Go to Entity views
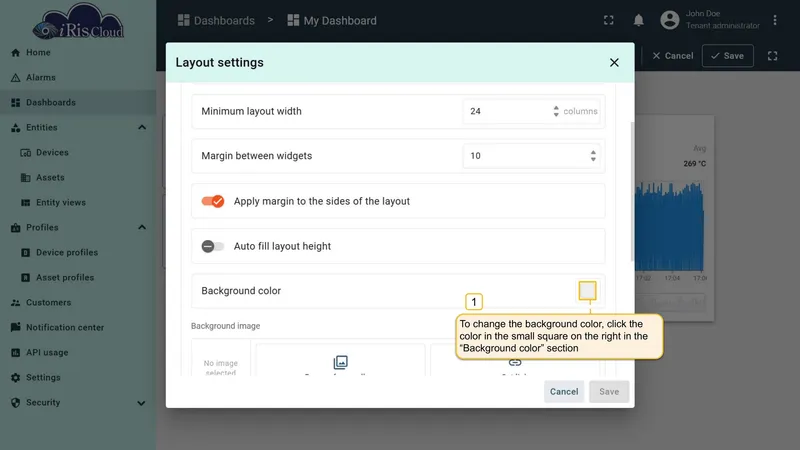800x450 pixels. click(78, 203)
